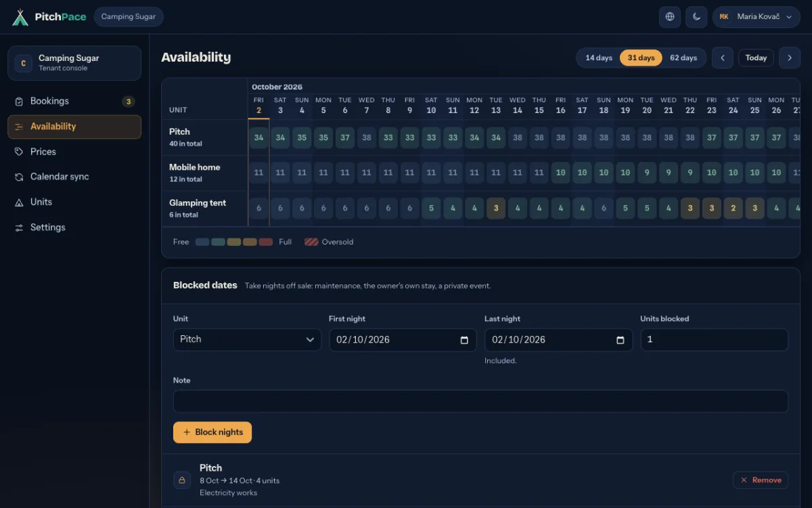Go to next period arrow
This screenshot has width=812, height=508.
coord(790,58)
